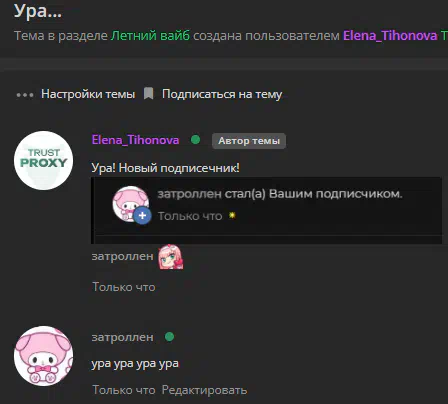Screen dimensions: 448x404
Task: Click green online dot next to затроллен
Action: 170,337
